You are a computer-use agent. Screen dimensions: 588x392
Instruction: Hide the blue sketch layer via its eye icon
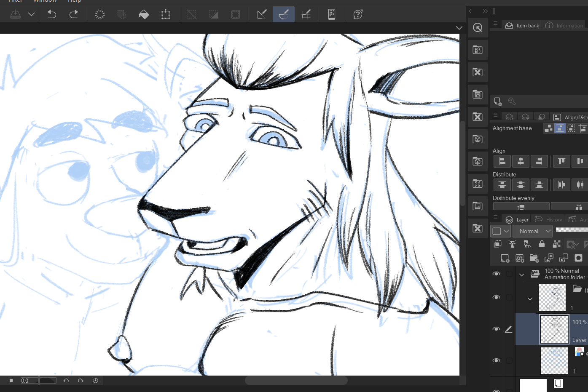point(497,360)
